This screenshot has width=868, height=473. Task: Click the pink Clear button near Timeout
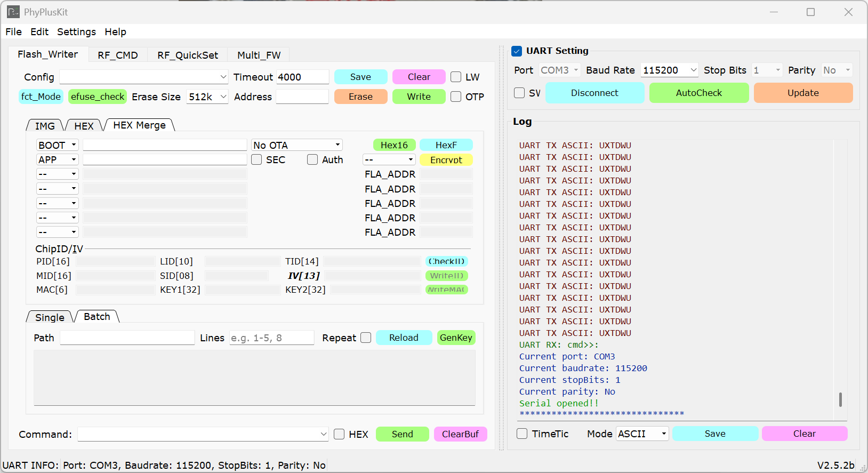click(419, 77)
